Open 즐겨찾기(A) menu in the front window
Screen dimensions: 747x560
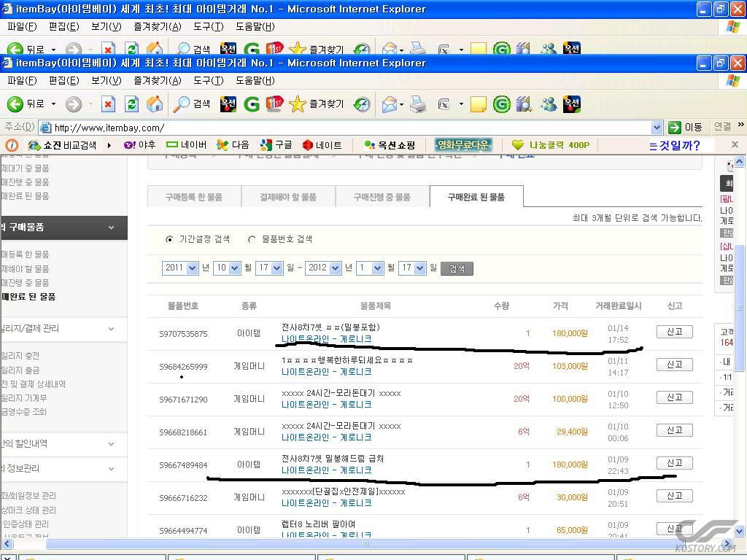click(x=158, y=80)
